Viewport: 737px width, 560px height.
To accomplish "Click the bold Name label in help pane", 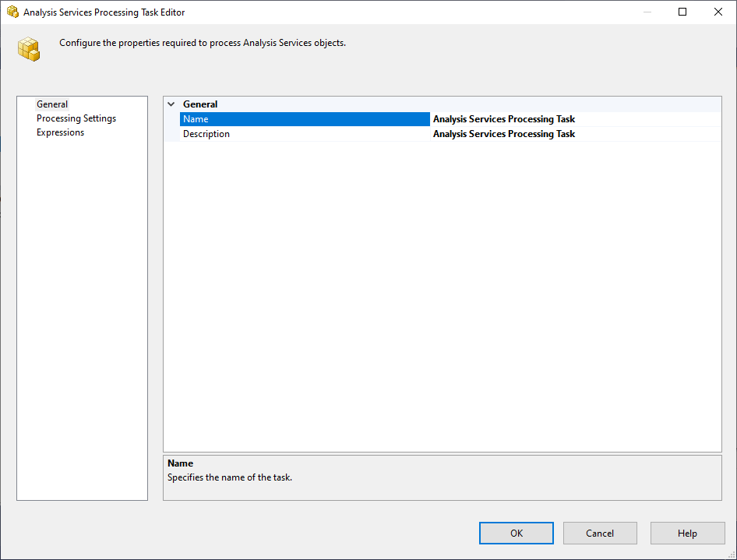I will click(181, 463).
